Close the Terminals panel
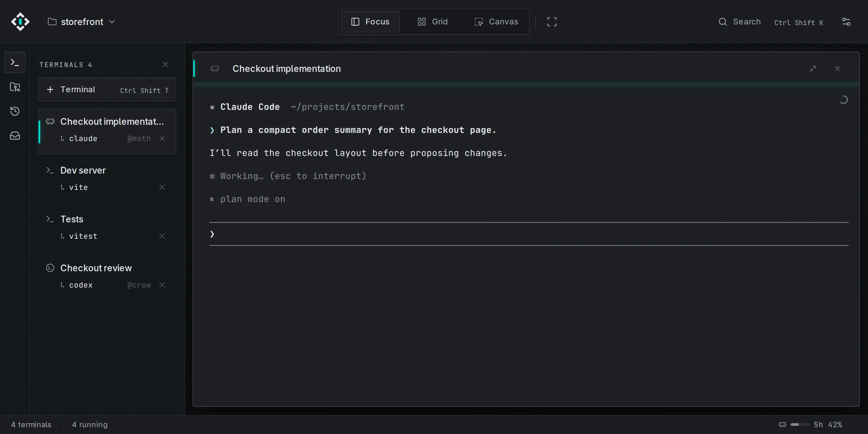The width and height of the screenshot is (868, 434). pyautogui.click(x=165, y=64)
